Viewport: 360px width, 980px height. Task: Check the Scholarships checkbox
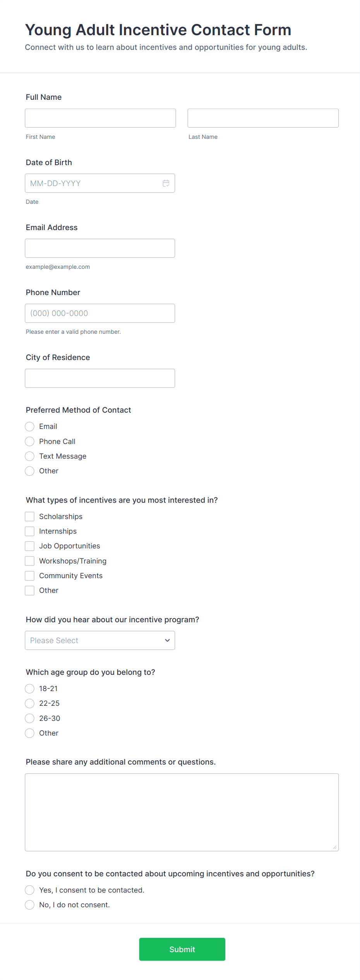click(30, 517)
